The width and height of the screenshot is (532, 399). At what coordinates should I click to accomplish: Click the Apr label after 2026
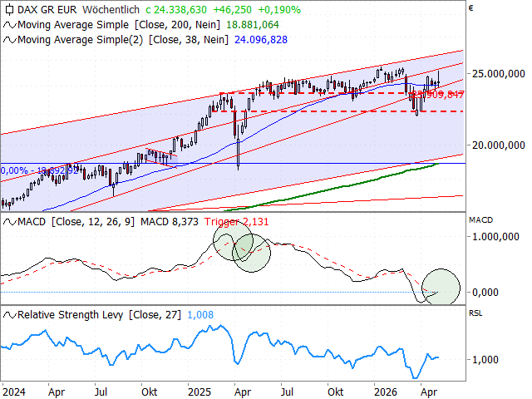click(x=429, y=392)
